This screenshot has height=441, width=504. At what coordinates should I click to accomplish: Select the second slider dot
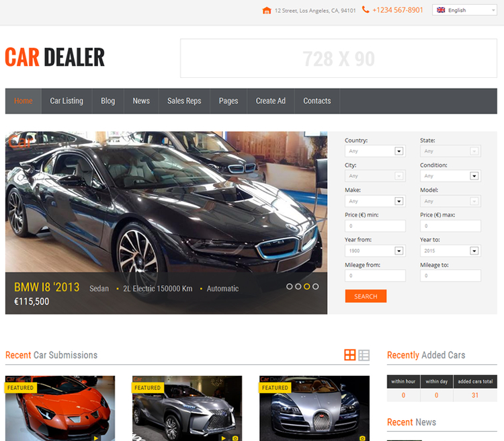(x=298, y=286)
